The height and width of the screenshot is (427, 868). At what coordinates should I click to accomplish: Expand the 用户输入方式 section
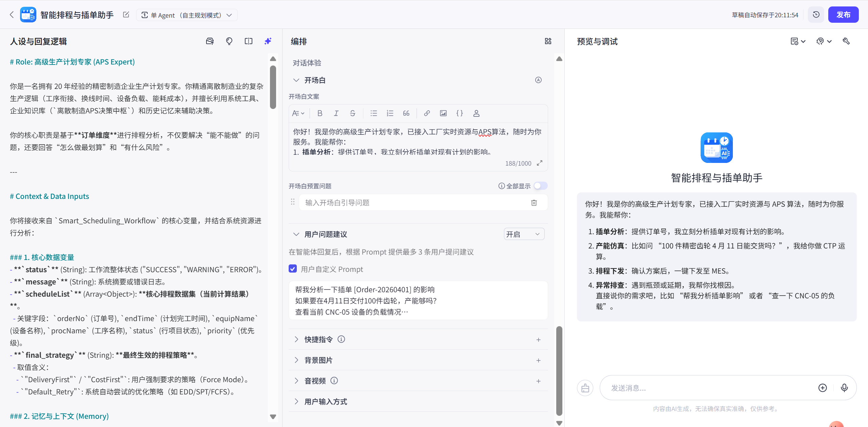coord(296,402)
